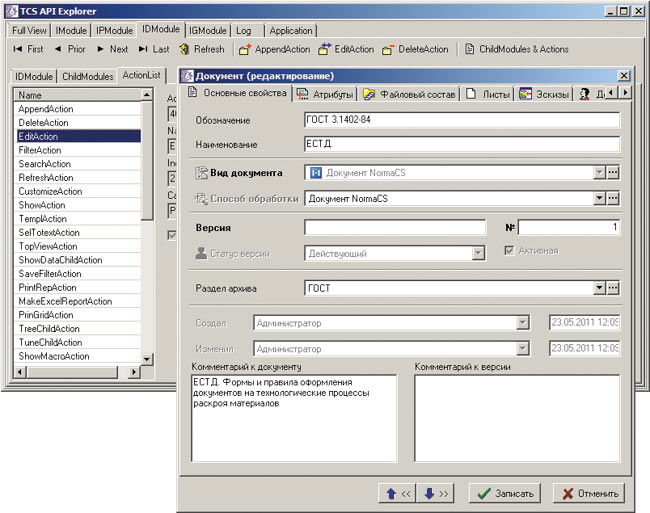Click Отменить button to cancel
The width and height of the screenshot is (650, 513).
click(589, 494)
